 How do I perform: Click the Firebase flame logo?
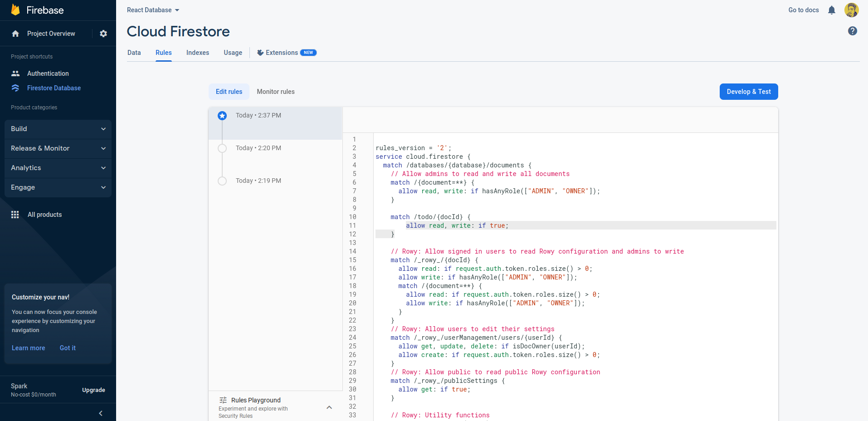[x=15, y=10]
